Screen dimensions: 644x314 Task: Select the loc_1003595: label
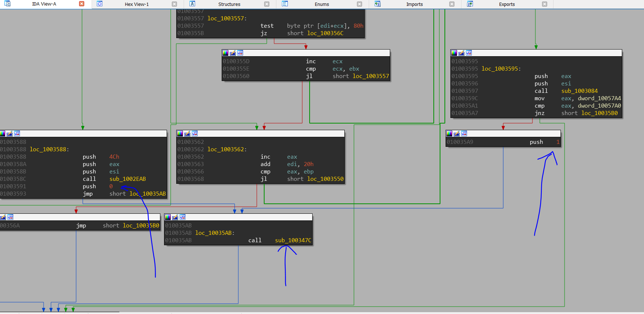click(x=501, y=69)
